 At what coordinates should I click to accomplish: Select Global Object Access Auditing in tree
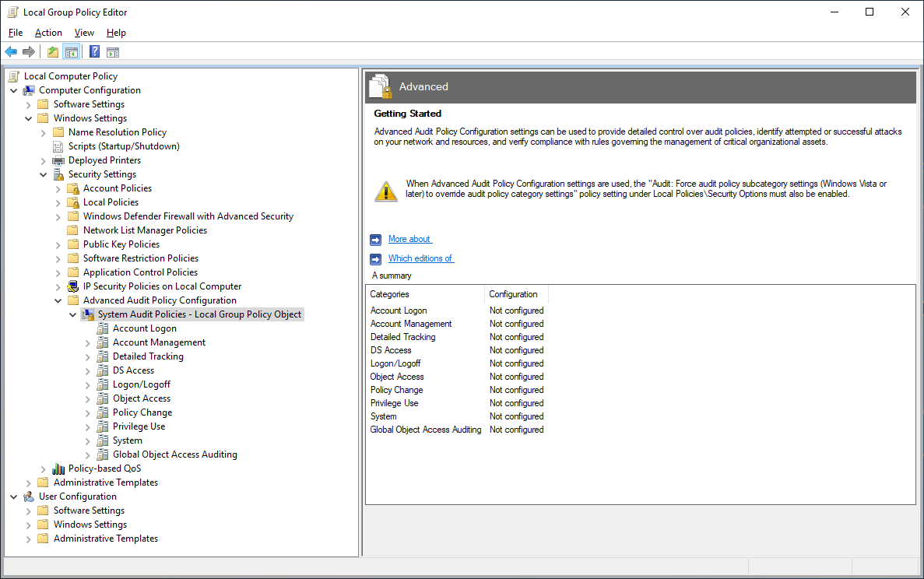[x=175, y=454]
